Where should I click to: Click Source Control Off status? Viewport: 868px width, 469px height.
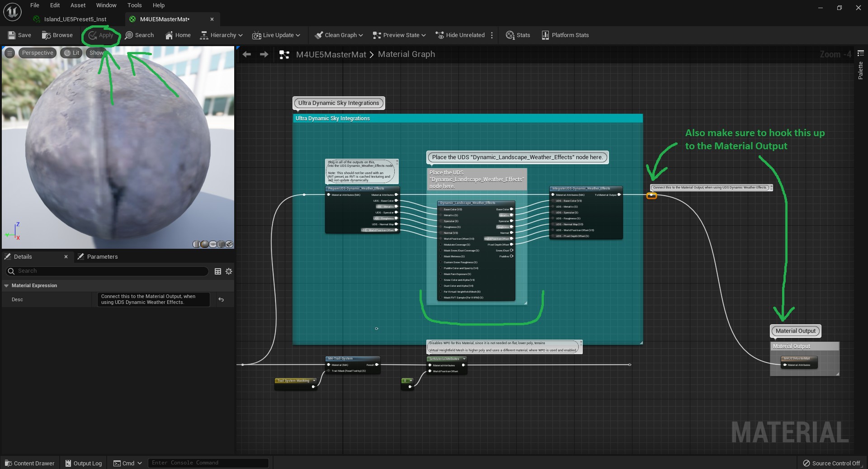pos(832,463)
